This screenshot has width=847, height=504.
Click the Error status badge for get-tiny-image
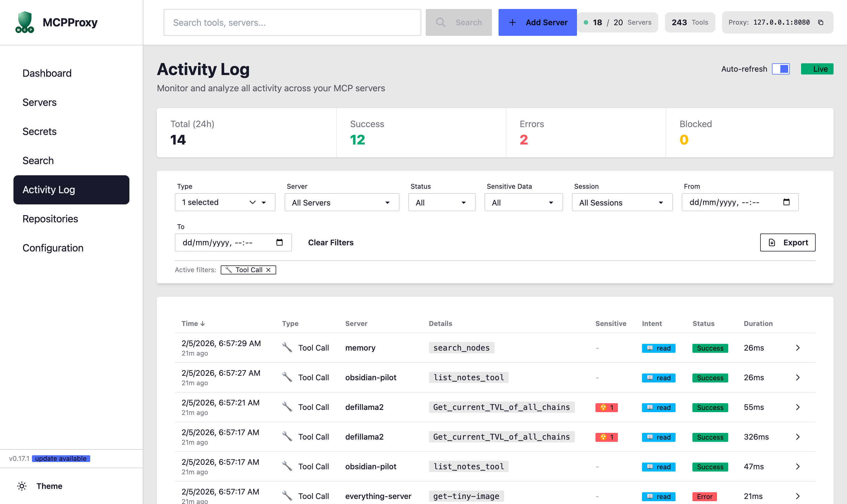705,496
